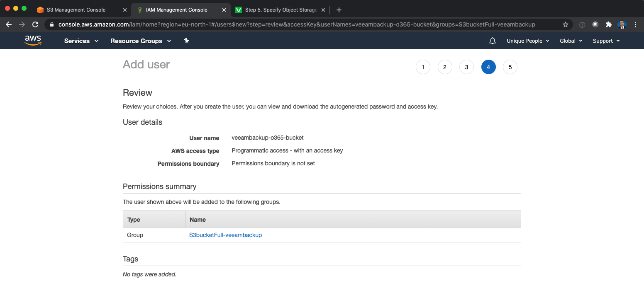644x300 pixels.
Task: Go forward with the browser forward arrow
Action: click(x=22, y=24)
